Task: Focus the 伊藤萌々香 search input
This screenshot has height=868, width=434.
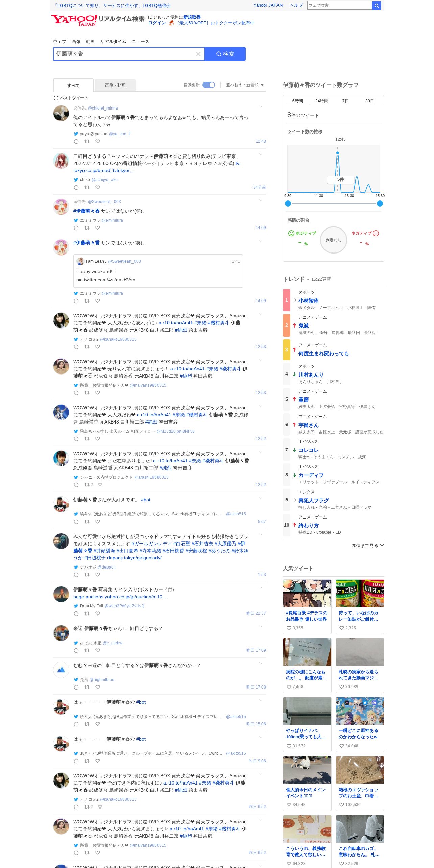Action: (x=124, y=54)
